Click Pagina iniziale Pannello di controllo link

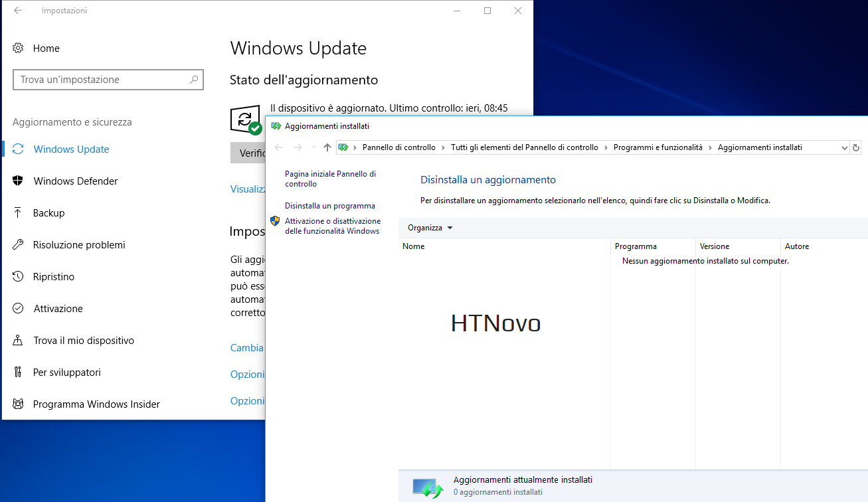[x=330, y=179]
